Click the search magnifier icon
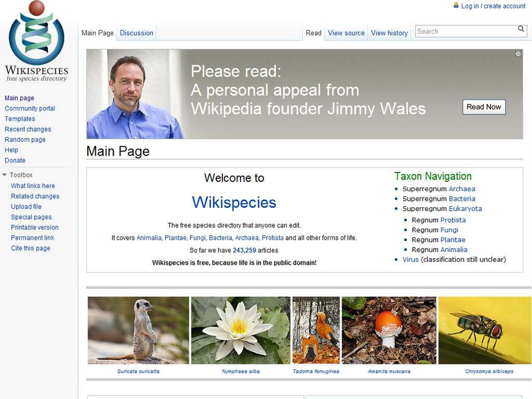The image size is (532, 399). [521, 29]
